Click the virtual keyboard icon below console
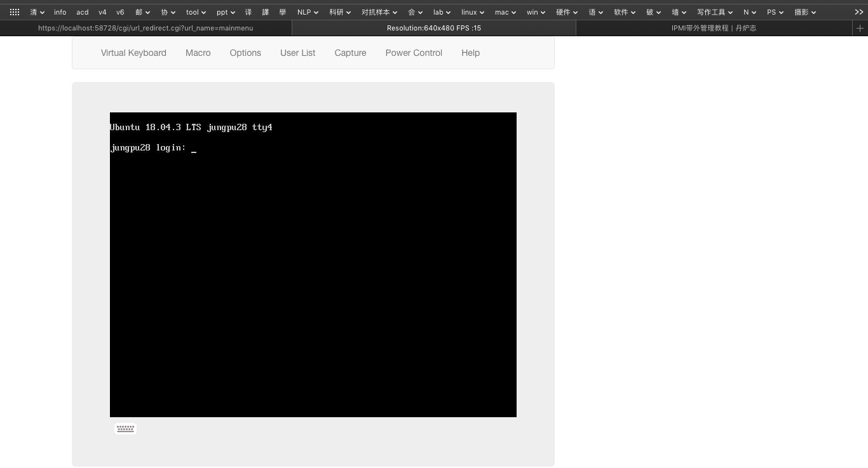The width and height of the screenshot is (868, 468). (125, 429)
